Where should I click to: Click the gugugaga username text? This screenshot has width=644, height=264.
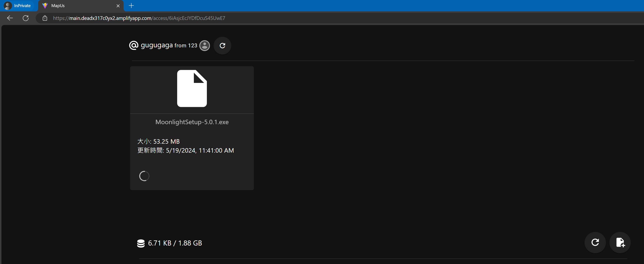(157, 45)
